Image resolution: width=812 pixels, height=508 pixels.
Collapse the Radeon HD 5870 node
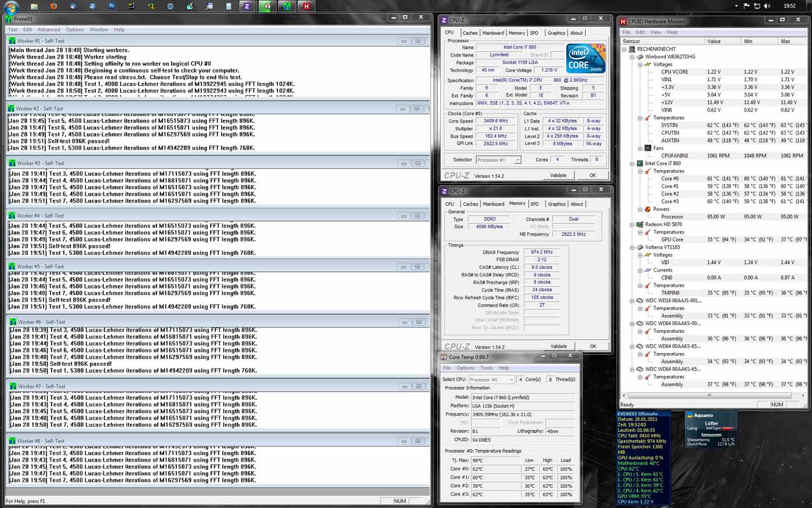pos(633,224)
